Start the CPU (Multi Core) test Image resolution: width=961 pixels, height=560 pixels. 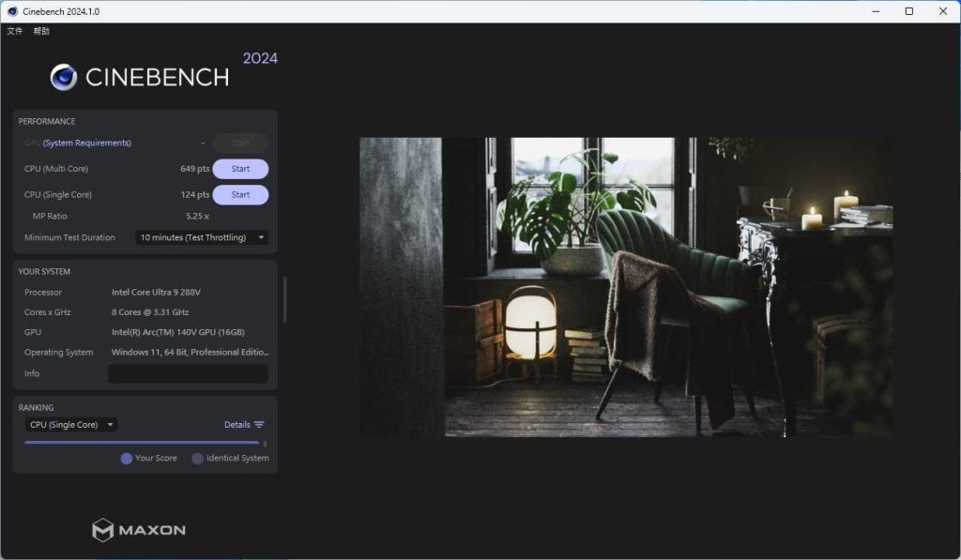(240, 169)
